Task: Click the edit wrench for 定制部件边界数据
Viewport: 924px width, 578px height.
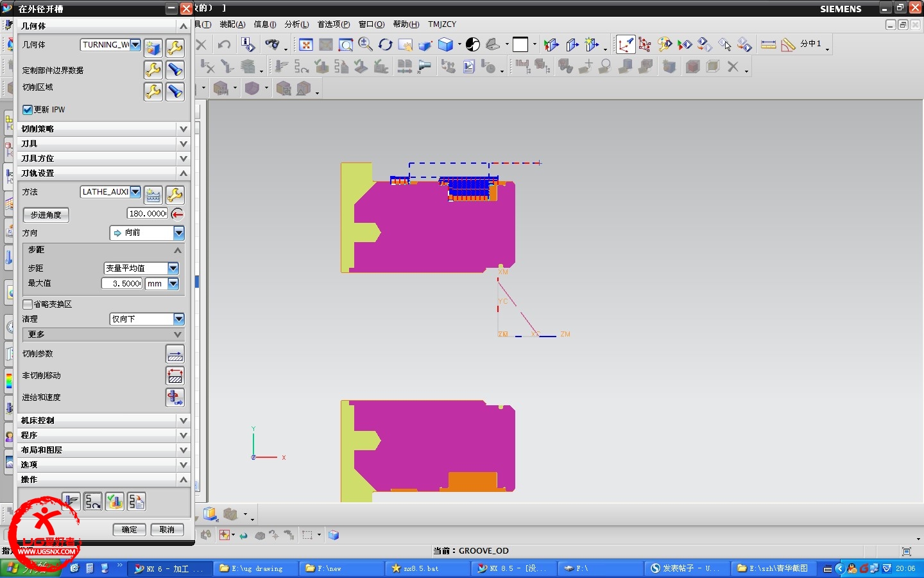Action: pos(153,69)
